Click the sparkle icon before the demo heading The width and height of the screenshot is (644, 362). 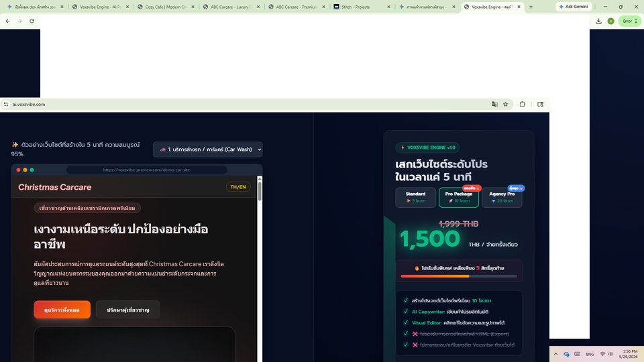click(x=15, y=145)
